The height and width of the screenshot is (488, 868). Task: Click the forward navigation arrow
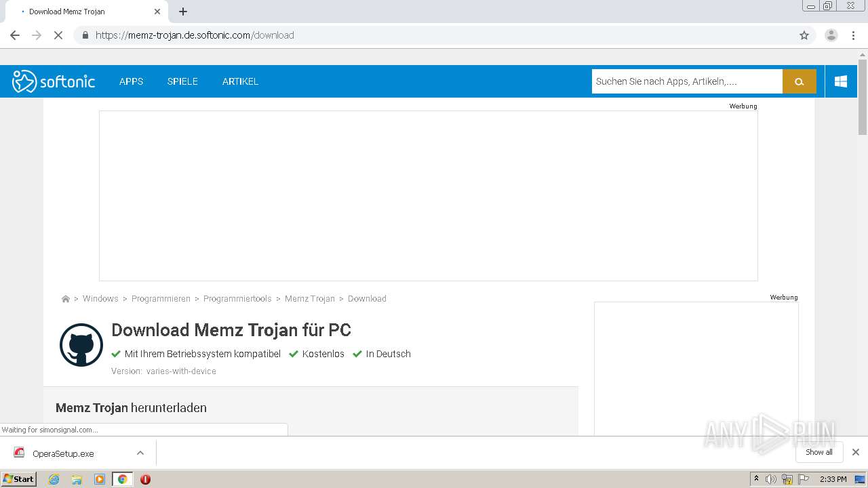[x=37, y=35]
